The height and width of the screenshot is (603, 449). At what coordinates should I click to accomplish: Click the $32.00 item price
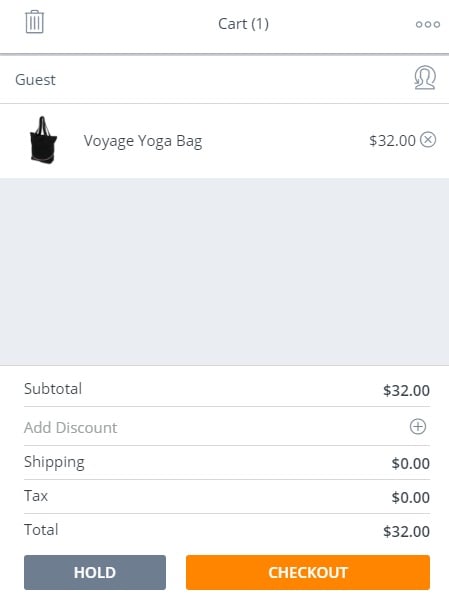(x=392, y=140)
